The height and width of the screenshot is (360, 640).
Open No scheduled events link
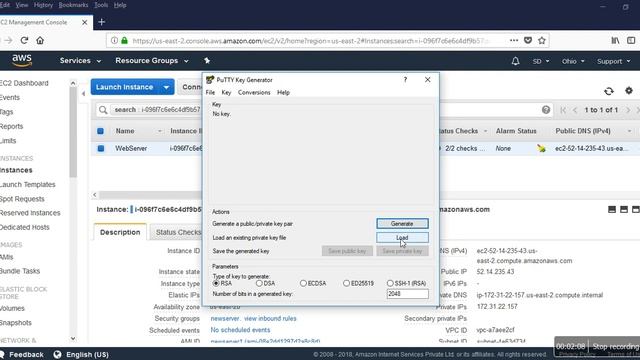(x=240, y=330)
